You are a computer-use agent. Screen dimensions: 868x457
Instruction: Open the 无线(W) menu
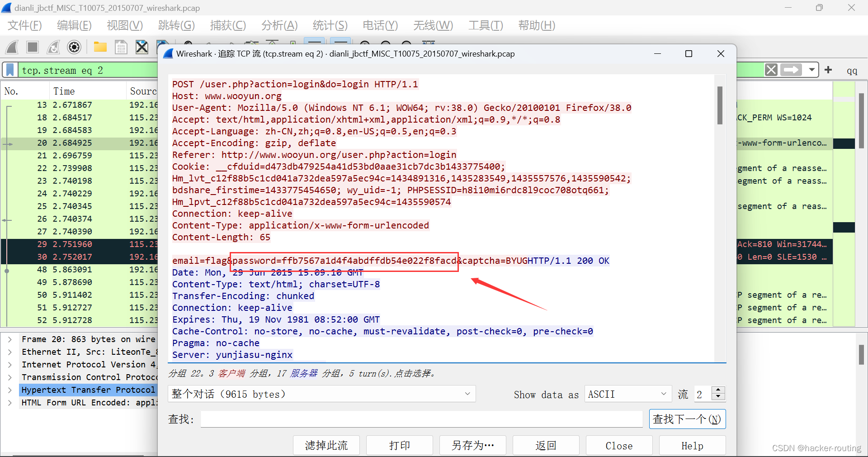(433, 25)
